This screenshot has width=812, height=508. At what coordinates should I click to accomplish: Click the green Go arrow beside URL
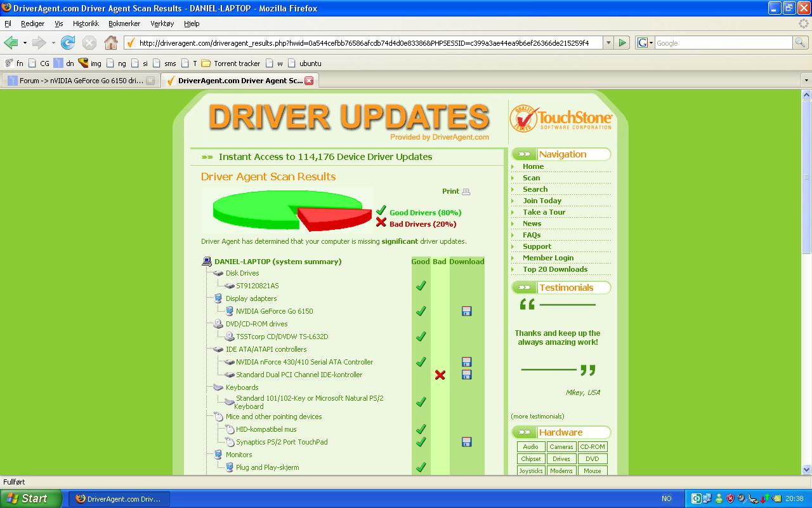pos(622,43)
